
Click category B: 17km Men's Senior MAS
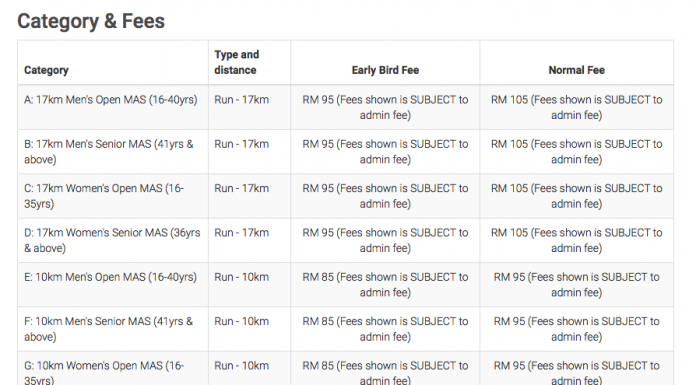(x=109, y=152)
